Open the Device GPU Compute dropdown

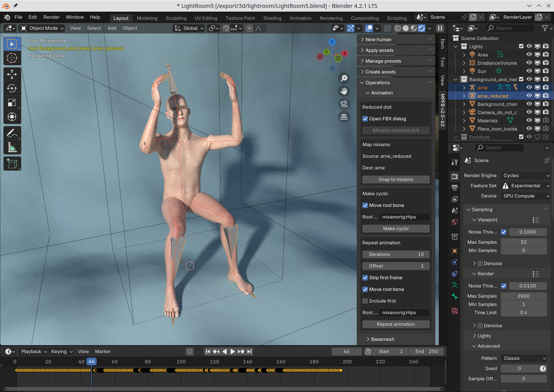[526, 196]
